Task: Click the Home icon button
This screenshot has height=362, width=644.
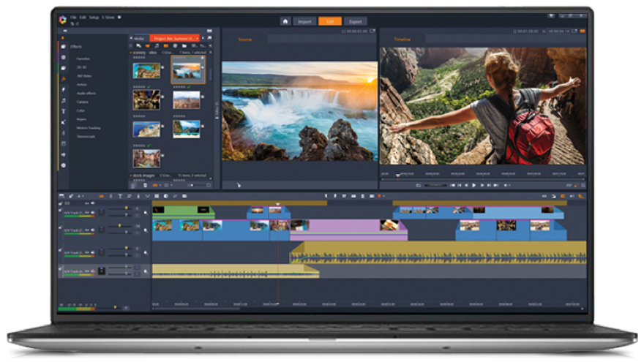Action: click(x=285, y=21)
